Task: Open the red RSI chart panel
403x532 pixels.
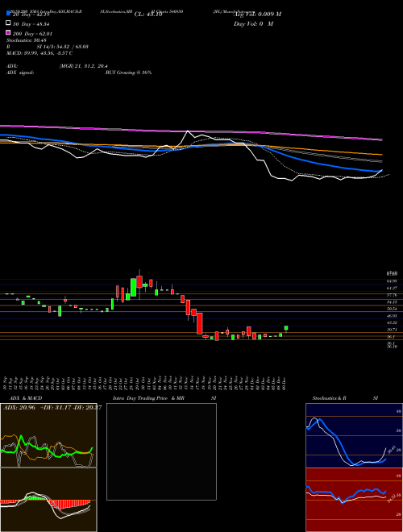Action: pos(354,500)
